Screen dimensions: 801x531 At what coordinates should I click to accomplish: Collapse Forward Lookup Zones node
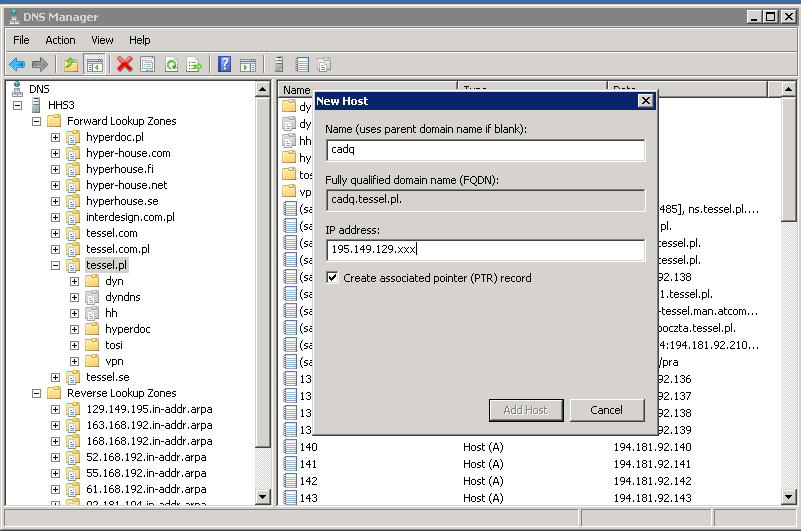pos(36,121)
